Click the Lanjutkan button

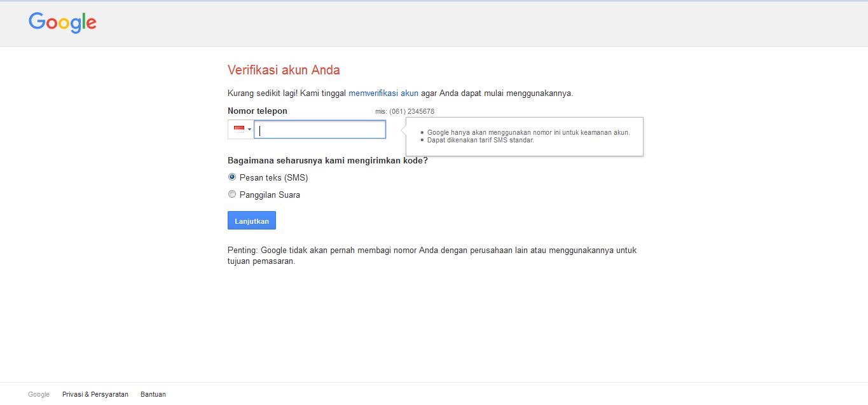252,221
